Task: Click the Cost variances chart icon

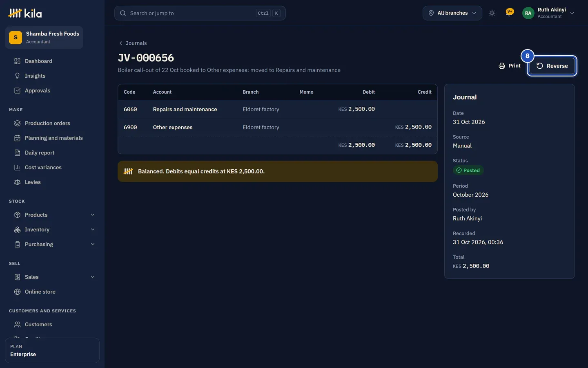Action: [x=17, y=168]
